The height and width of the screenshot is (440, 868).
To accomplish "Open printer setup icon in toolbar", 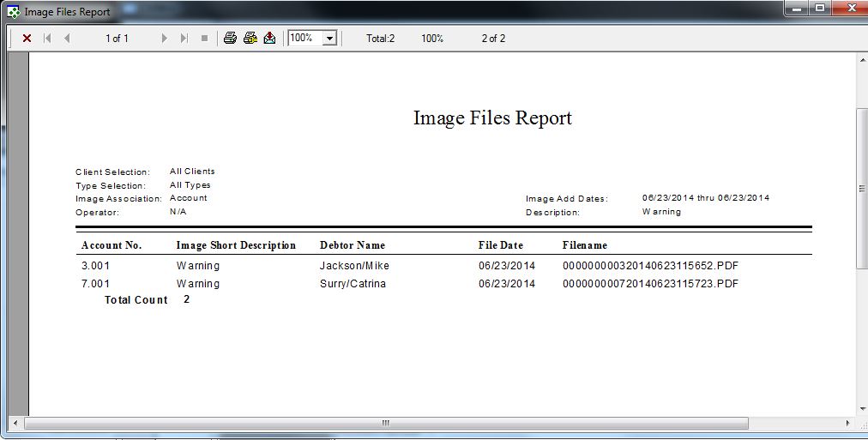I will [x=250, y=39].
